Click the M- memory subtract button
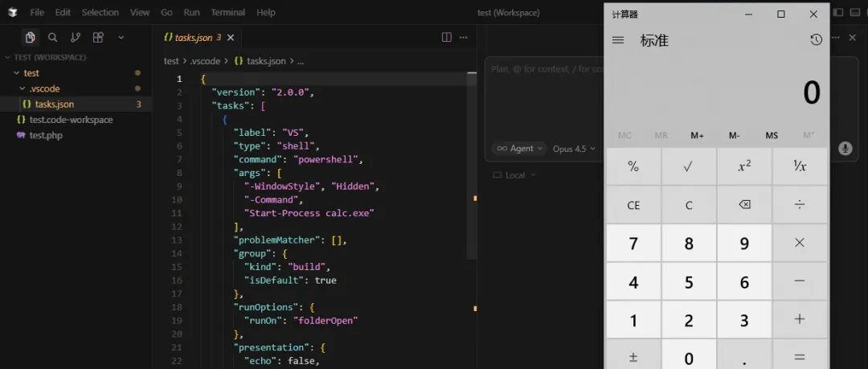Screen dimensions: 868x369 click(x=735, y=135)
